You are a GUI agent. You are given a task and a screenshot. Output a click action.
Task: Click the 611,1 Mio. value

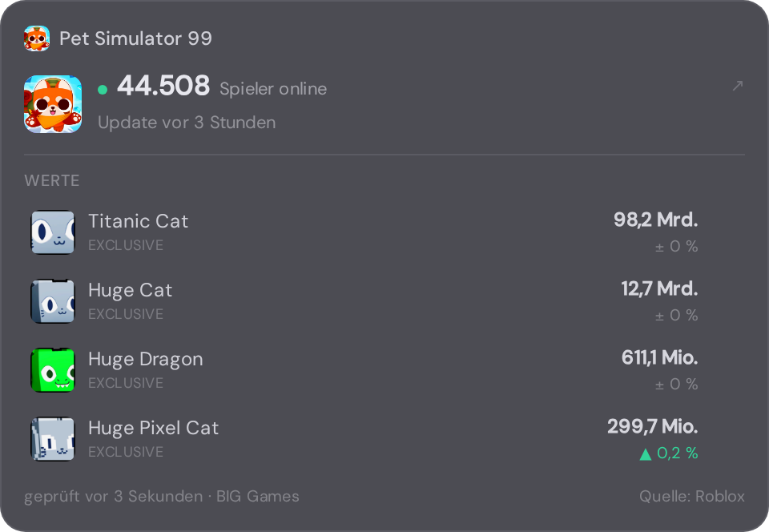pos(659,357)
